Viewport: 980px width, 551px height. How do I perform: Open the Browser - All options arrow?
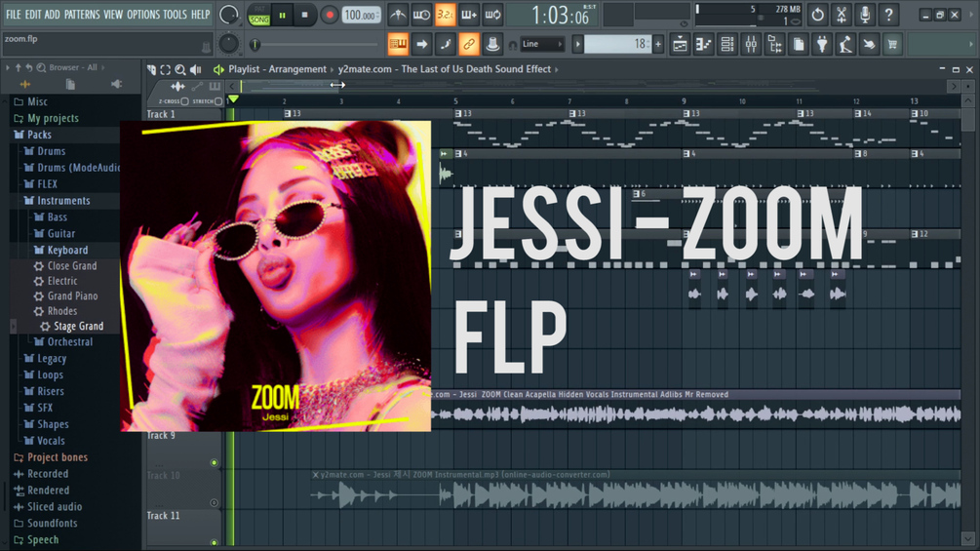point(8,67)
